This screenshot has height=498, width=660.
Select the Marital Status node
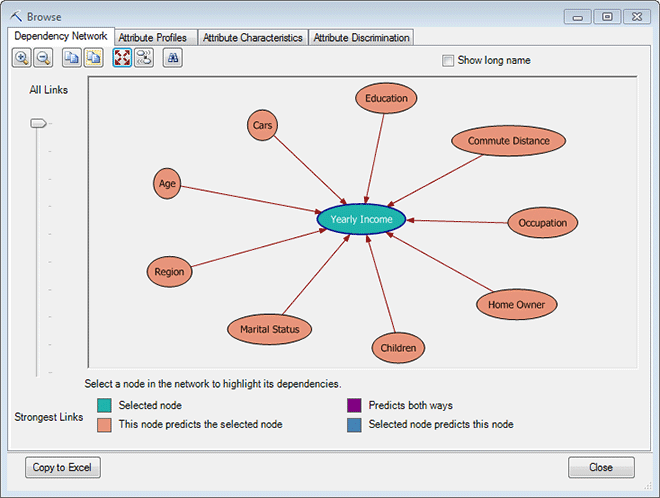(270, 329)
